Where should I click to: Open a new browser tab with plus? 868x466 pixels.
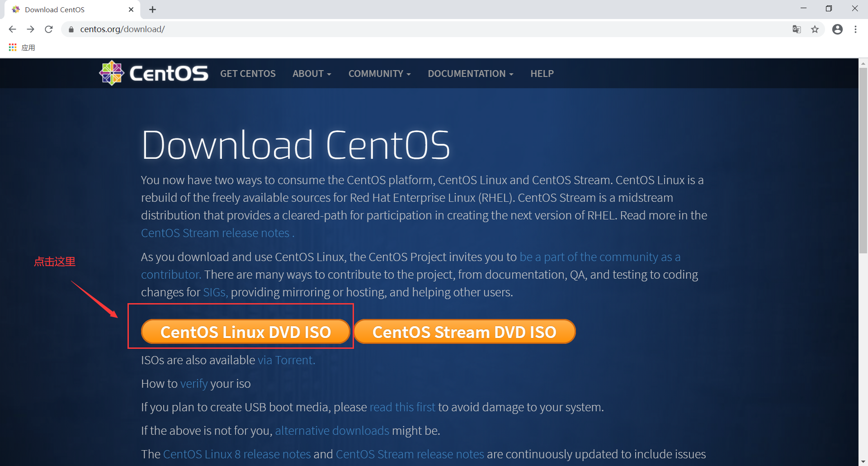point(153,10)
